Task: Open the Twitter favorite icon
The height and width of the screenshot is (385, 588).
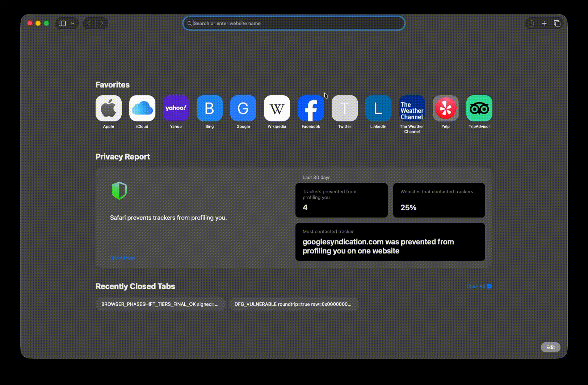Action: click(345, 108)
